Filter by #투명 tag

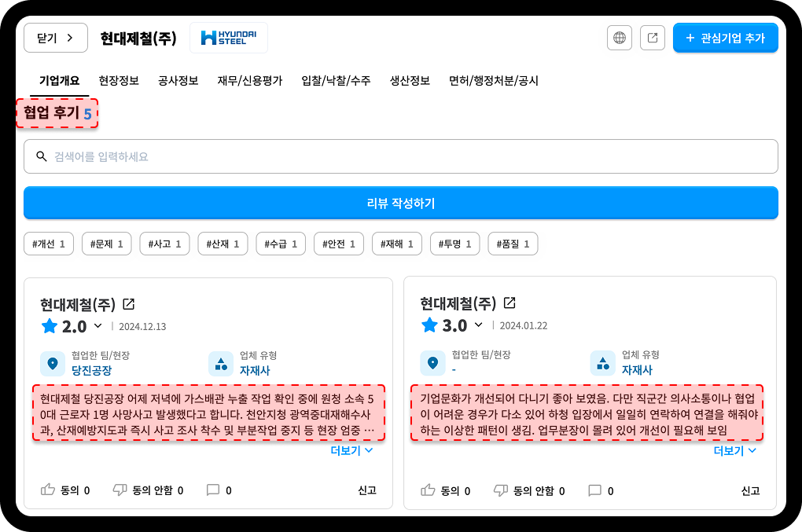tap(454, 244)
